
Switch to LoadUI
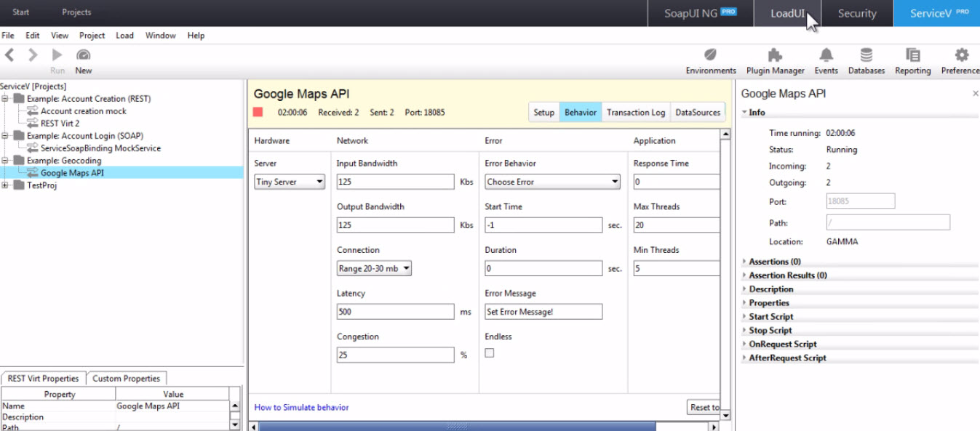click(787, 14)
